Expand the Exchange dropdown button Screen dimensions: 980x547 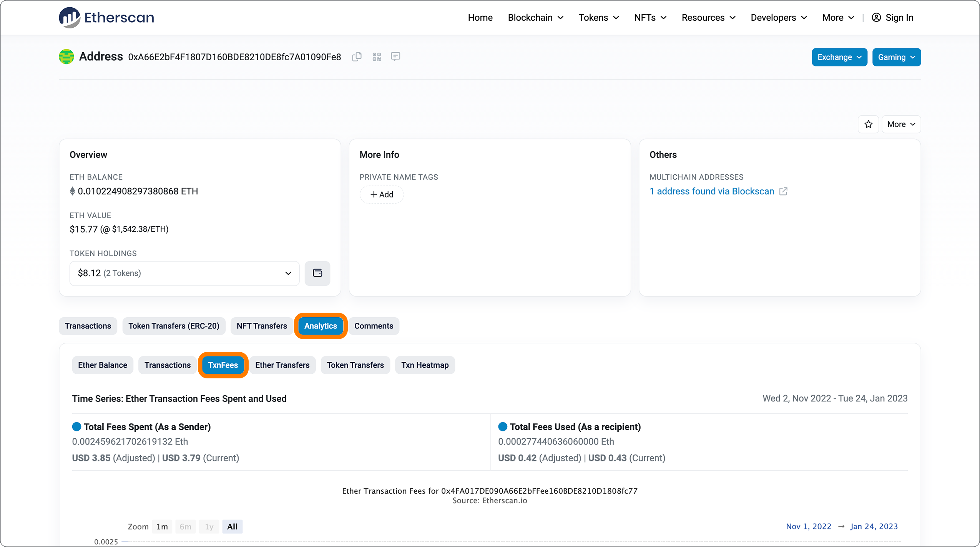click(x=839, y=57)
